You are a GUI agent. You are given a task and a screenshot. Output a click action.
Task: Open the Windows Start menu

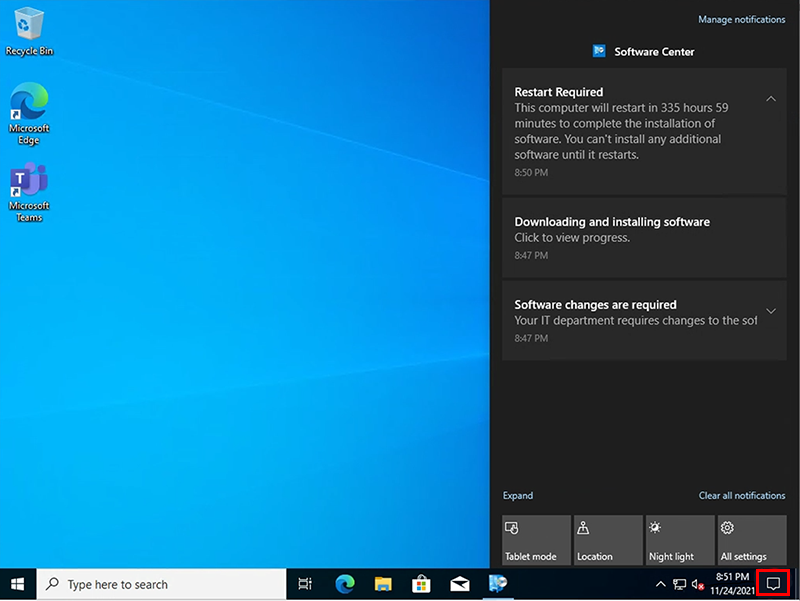point(17,584)
